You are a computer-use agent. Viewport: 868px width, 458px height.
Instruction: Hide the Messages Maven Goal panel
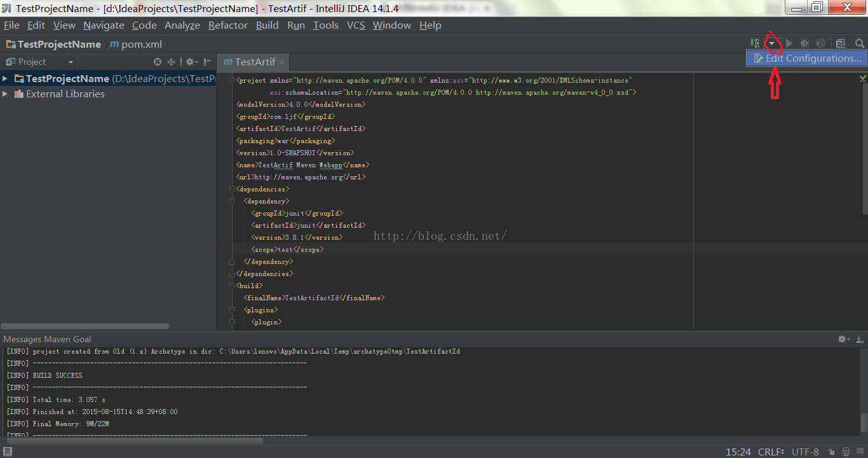coord(860,339)
